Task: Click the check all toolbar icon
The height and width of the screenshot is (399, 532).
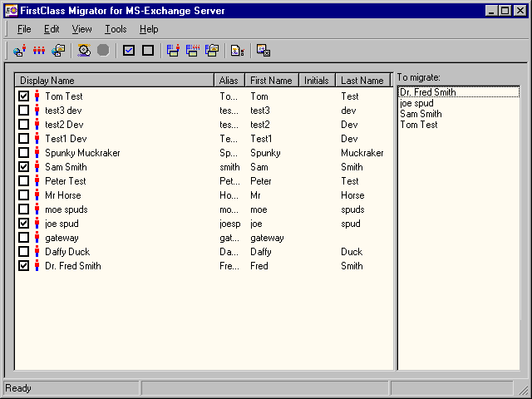Action: pos(129,51)
